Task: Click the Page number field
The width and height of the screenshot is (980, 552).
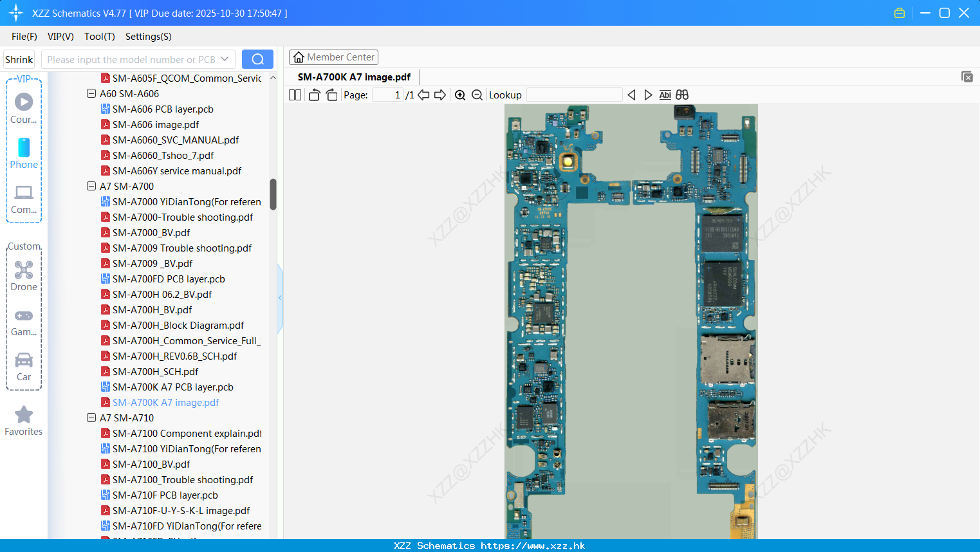Action: 387,95
